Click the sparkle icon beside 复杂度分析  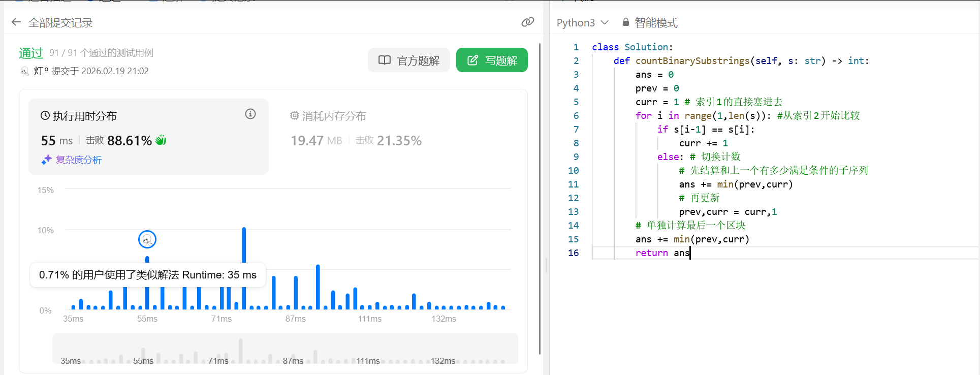point(47,160)
